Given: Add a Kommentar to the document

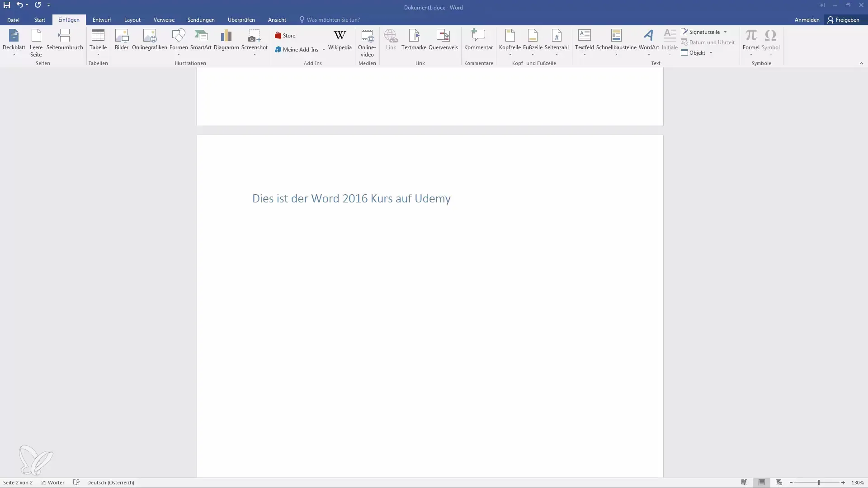Looking at the screenshot, I should click(478, 40).
